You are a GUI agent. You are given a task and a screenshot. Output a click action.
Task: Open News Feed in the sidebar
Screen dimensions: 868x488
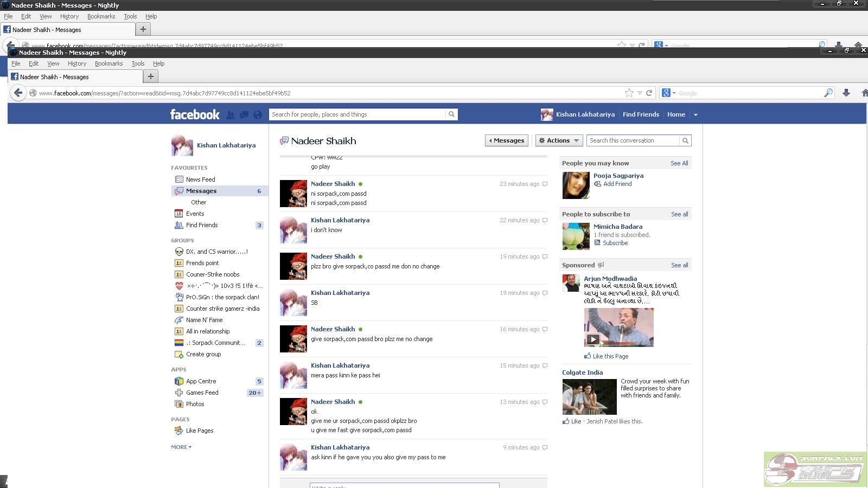(x=200, y=179)
